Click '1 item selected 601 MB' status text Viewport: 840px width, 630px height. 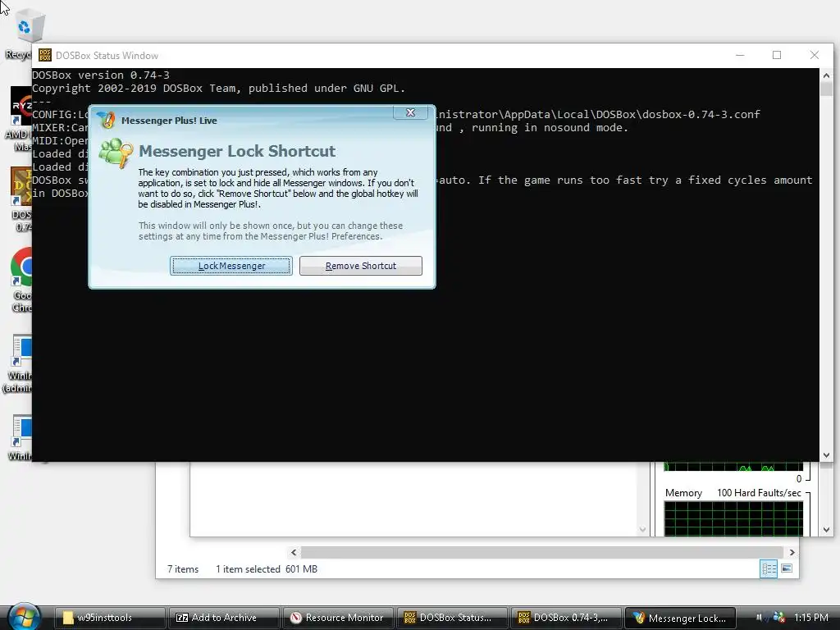(x=267, y=569)
